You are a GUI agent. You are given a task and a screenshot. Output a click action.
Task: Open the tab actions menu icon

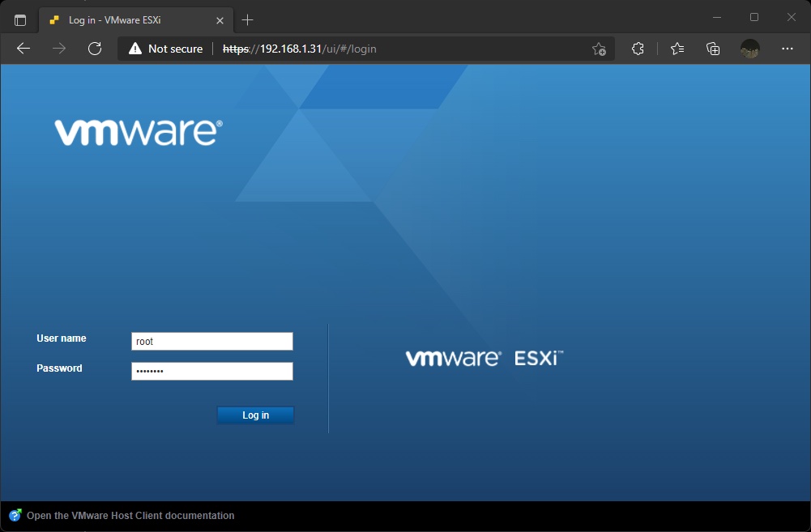pyautogui.click(x=20, y=20)
